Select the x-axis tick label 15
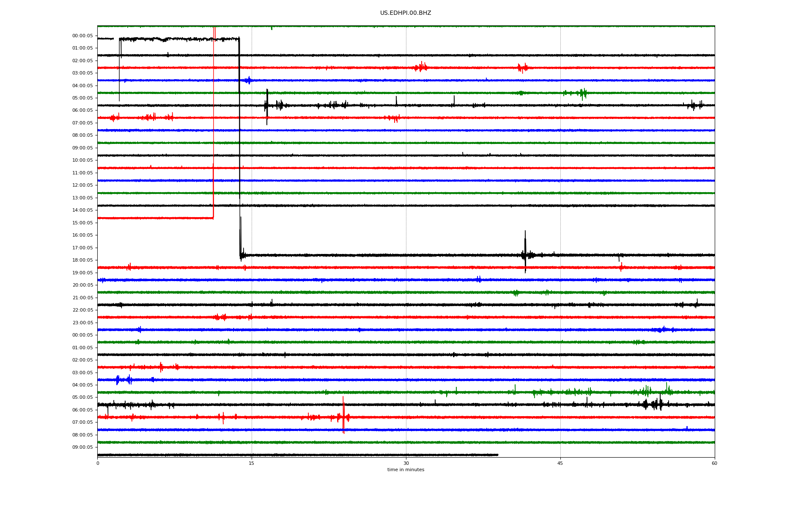The image size is (812, 508). (252, 463)
